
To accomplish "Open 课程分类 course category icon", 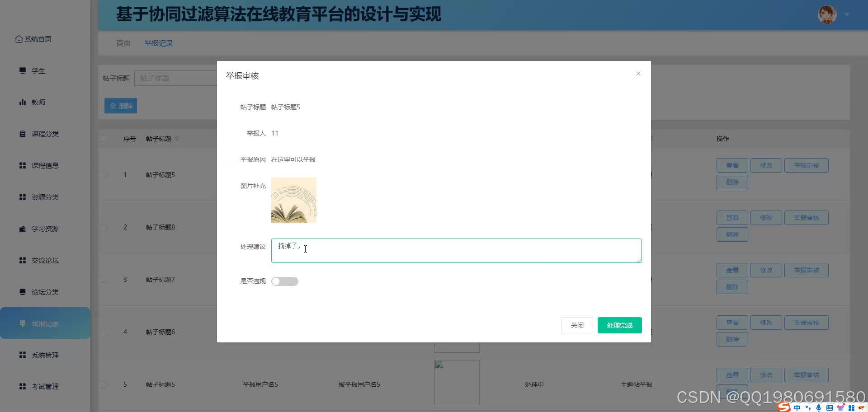I will 23,134.
